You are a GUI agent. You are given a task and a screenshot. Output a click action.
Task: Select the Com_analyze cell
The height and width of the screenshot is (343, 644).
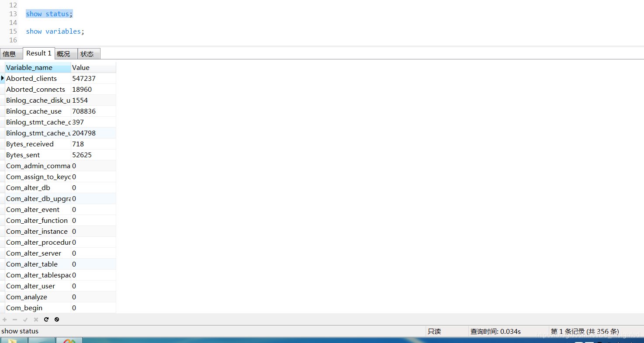38,297
